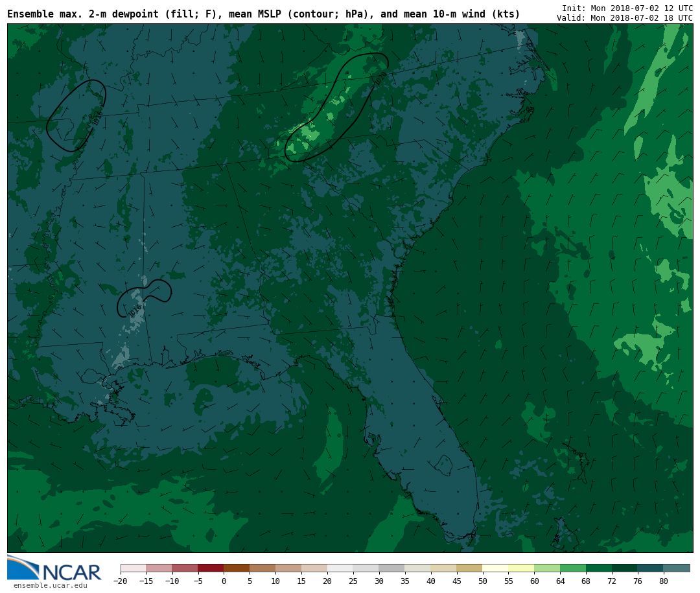Pick the white swatch between 20 and 25

(x=340, y=568)
